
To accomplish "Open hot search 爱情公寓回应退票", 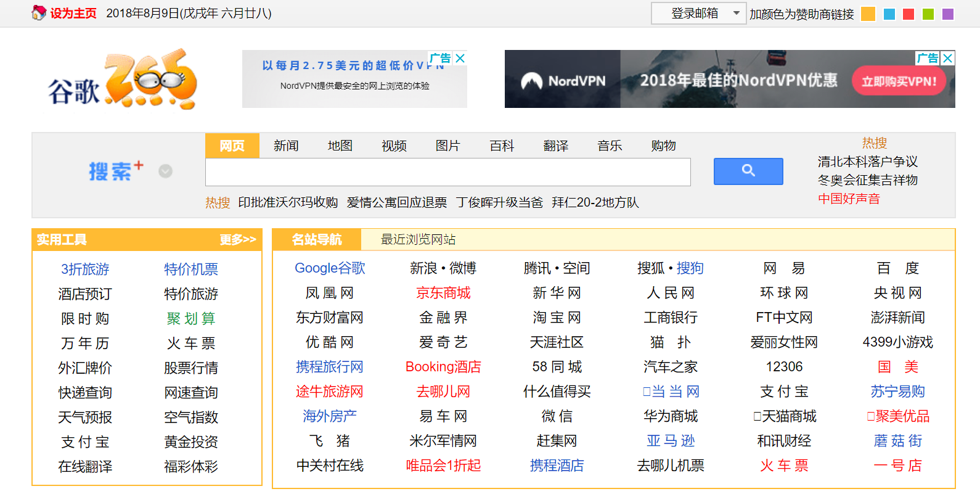I will (x=397, y=202).
